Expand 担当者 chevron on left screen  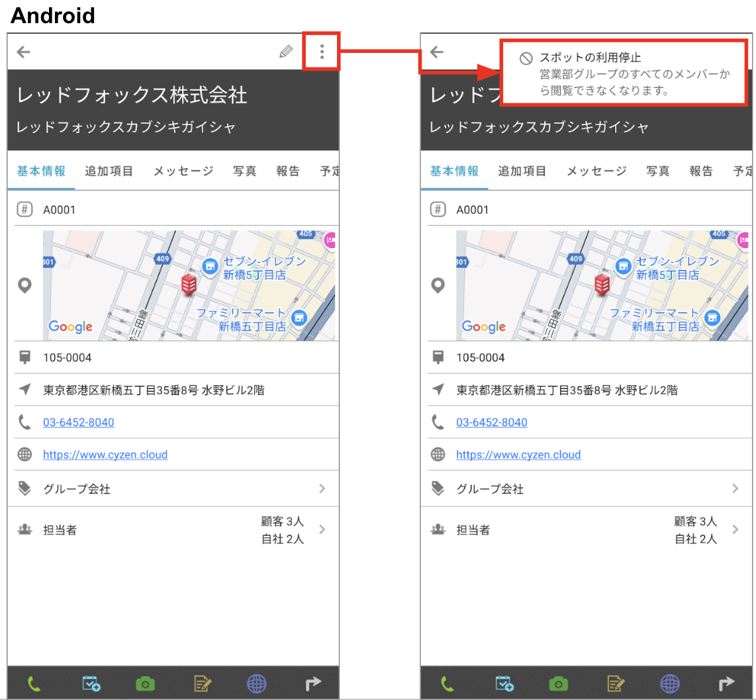tap(322, 529)
